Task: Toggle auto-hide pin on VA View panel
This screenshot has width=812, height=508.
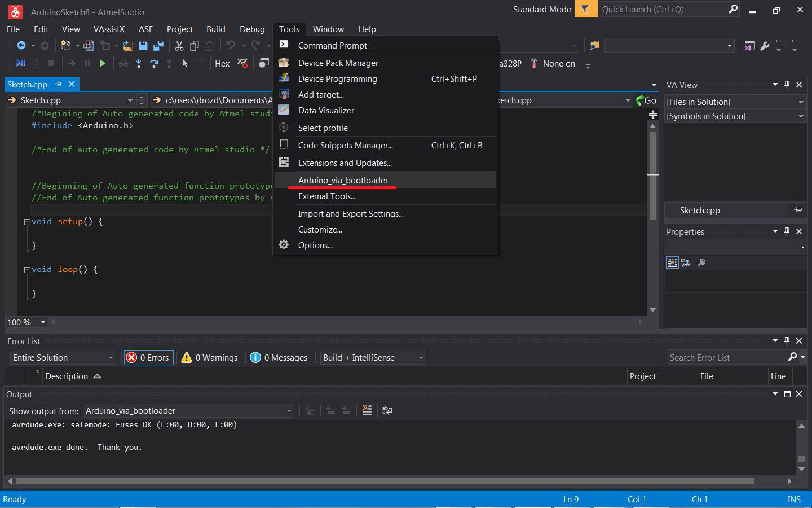Action: [787, 85]
